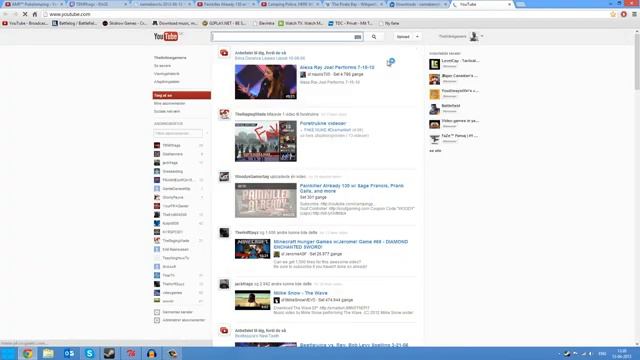Viewport: 640px width, 360px height.
Task: Click the Alexa Ray Joel video thumbnail
Action: (266, 82)
